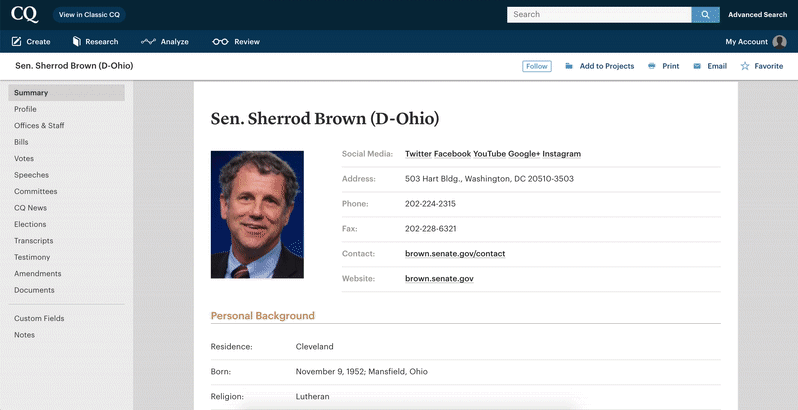Open the Analyze chart icon menu
This screenshot has height=410, width=798.
click(x=148, y=42)
